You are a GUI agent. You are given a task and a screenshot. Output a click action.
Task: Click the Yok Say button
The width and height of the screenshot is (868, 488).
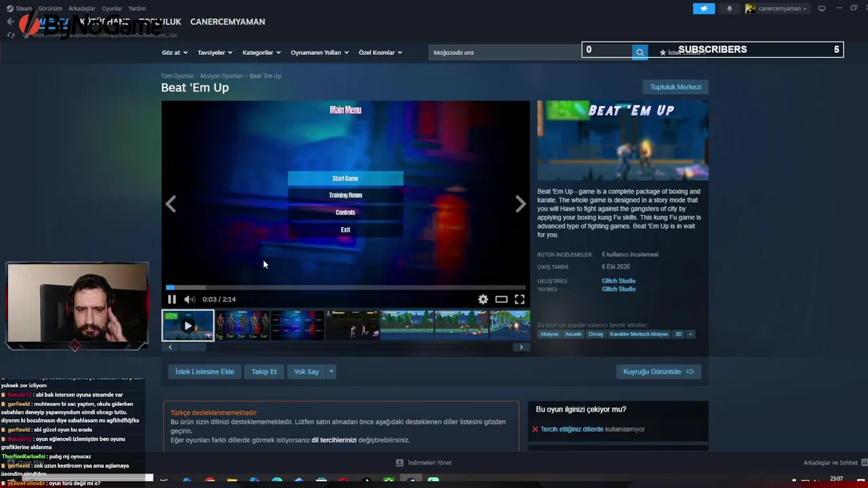[307, 371]
